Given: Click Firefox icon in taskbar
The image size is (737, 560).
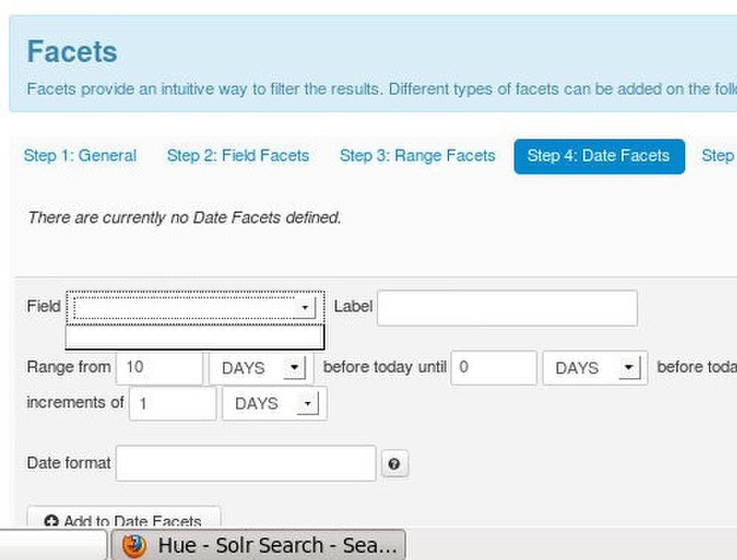Looking at the screenshot, I should (134, 545).
